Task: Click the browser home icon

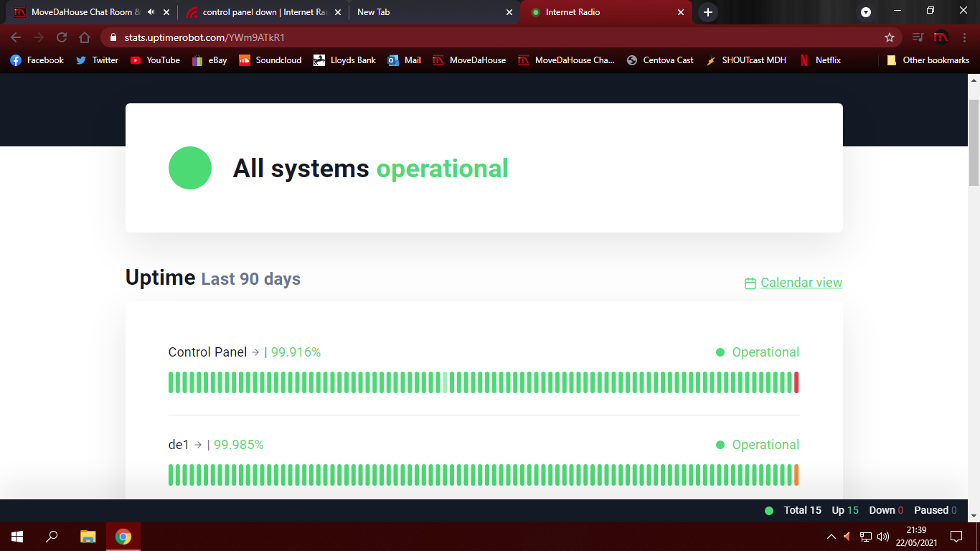Action: (85, 37)
